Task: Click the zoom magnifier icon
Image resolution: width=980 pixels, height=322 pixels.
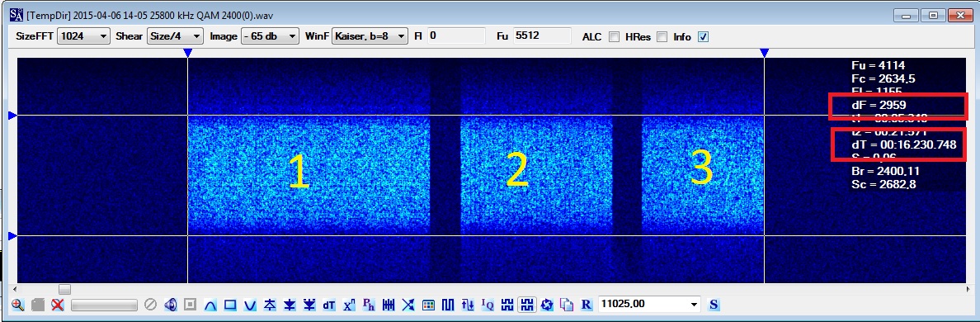Action: coord(17,305)
